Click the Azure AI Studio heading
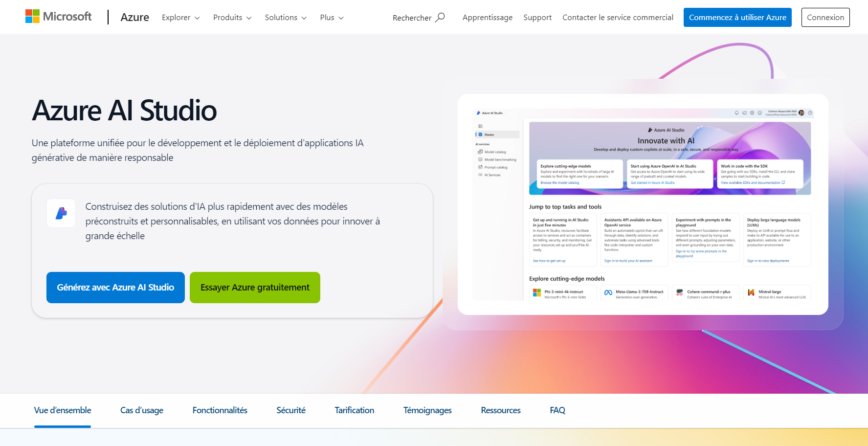This screenshot has height=446, width=868. click(x=124, y=111)
